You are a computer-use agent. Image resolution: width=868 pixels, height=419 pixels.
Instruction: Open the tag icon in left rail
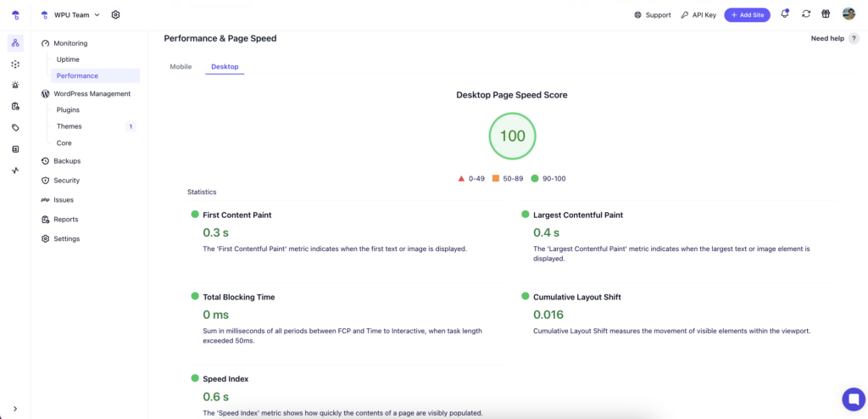pyautogui.click(x=15, y=127)
